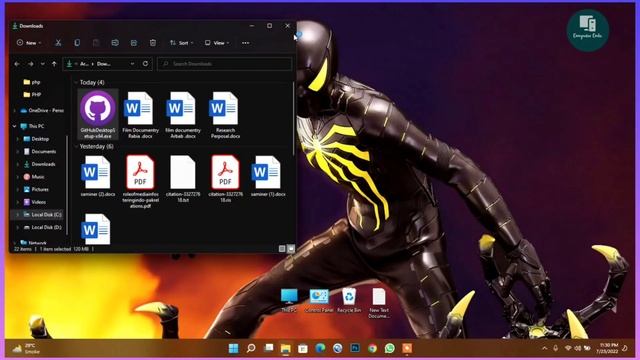The height and width of the screenshot is (360, 640).
Task: Refresh the Downloads folder view
Action: pos(145,64)
